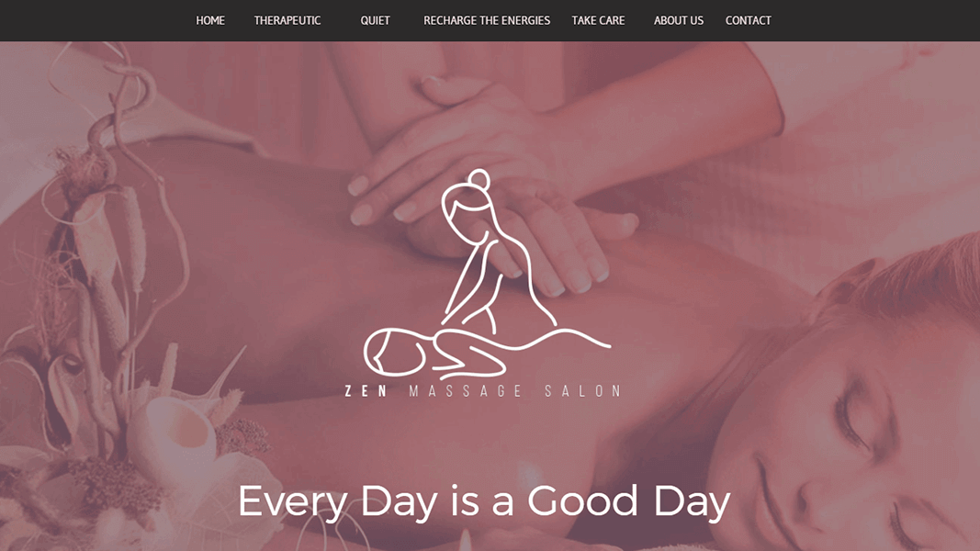Click the Every Day is a Good Day headline

coord(484,501)
